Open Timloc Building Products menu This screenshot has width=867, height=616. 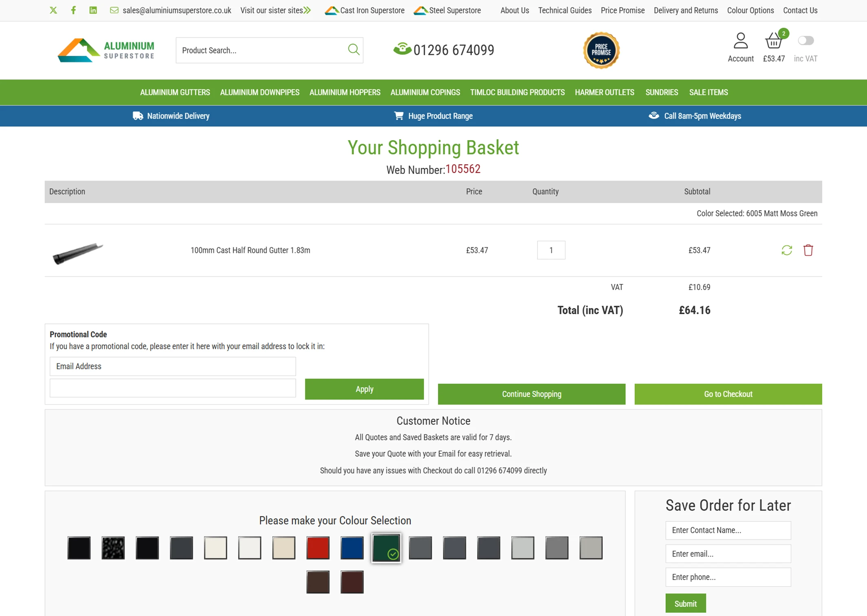click(x=517, y=92)
